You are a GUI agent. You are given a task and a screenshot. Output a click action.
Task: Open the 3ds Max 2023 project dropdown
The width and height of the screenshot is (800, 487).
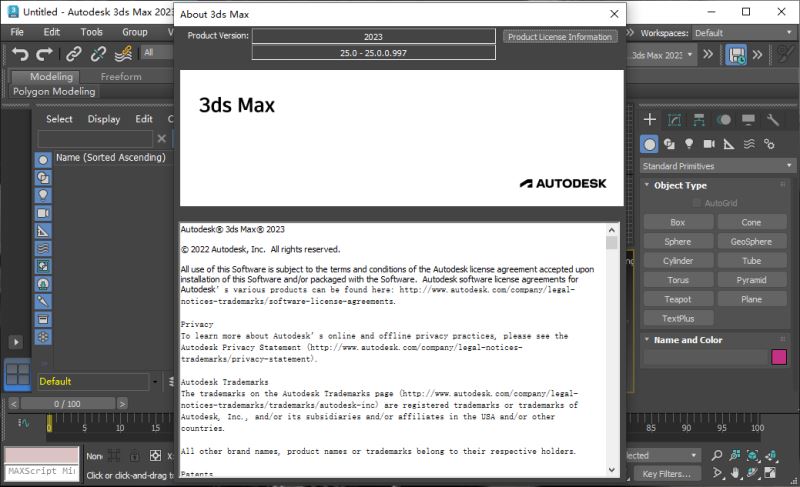pos(660,55)
